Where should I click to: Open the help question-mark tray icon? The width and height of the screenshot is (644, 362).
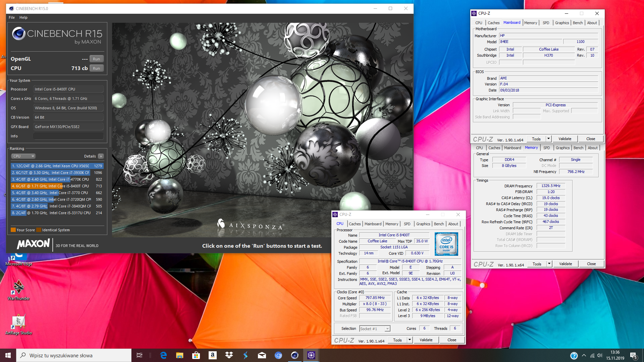[x=574, y=355]
